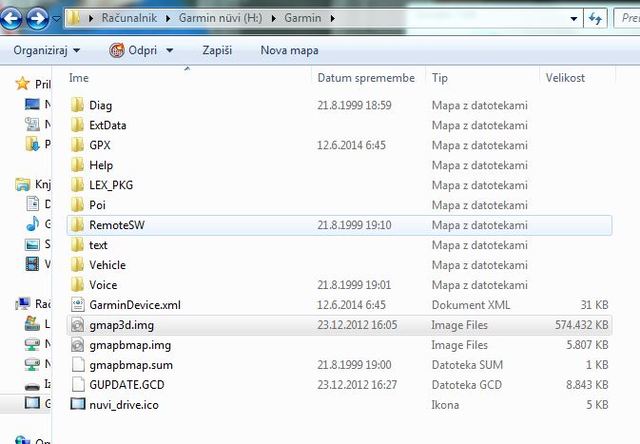
Task: Click Nova mapa to create folder
Action: (x=289, y=51)
